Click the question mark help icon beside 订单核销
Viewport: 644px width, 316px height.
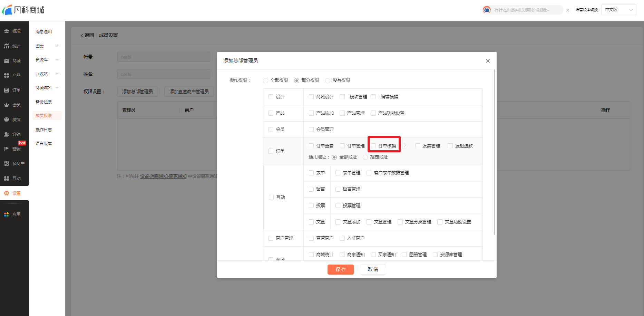pyautogui.click(x=405, y=146)
